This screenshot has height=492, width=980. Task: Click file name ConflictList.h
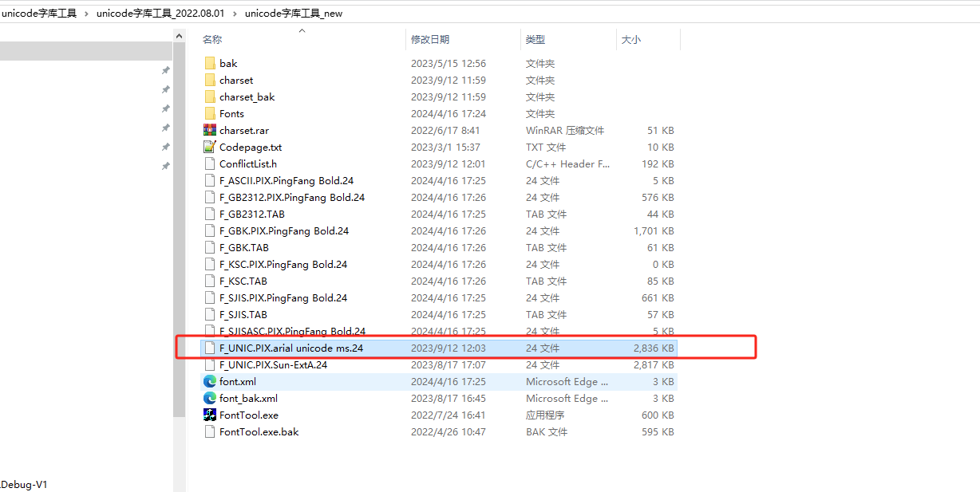(x=248, y=163)
